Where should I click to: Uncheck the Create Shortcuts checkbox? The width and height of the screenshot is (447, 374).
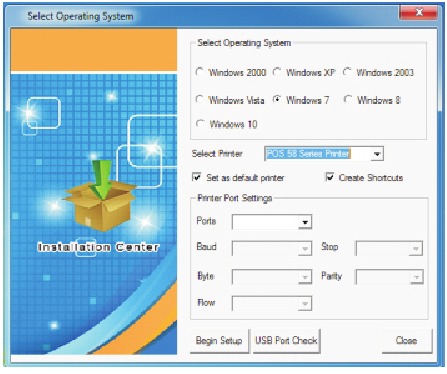click(x=329, y=177)
